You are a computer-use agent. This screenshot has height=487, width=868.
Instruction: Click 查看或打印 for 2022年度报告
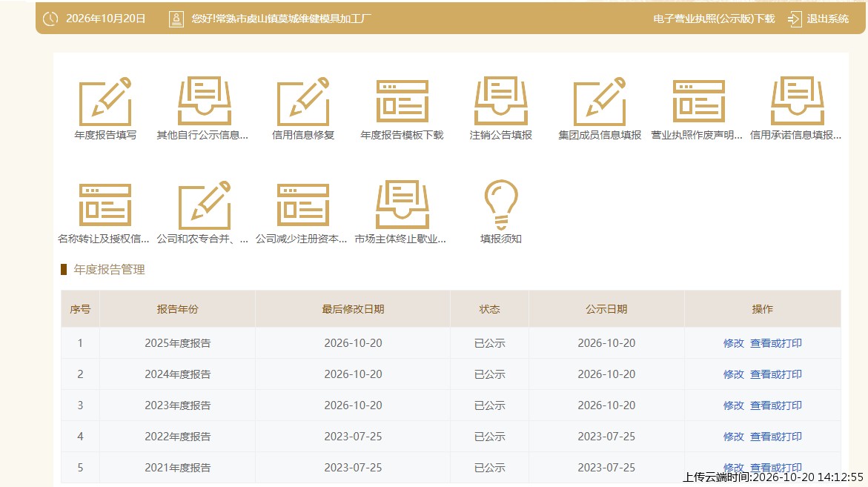click(x=775, y=437)
